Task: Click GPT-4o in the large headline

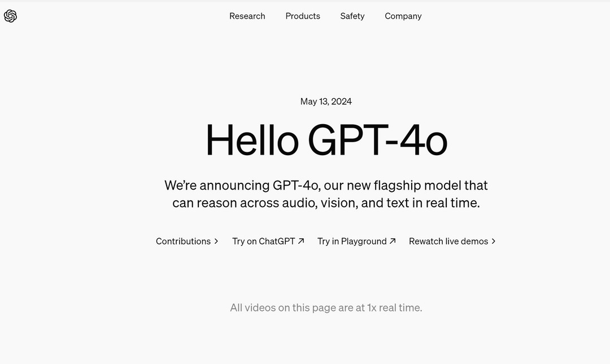Action: [x=377, y=140]
